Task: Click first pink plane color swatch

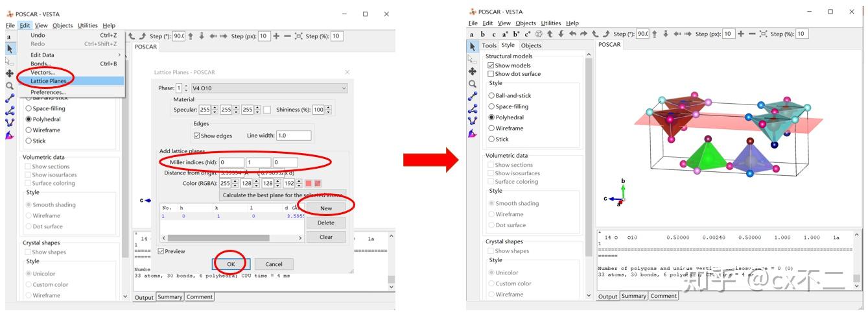Action: point(309,184)
